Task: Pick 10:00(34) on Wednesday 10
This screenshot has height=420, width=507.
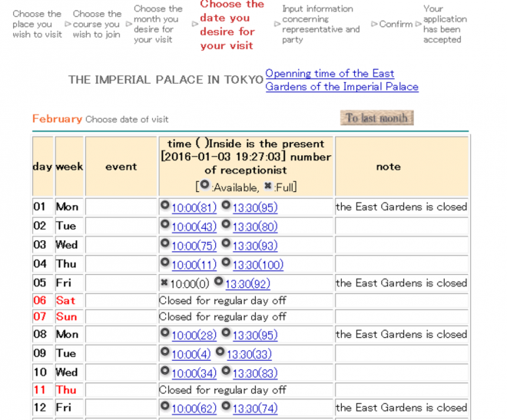Action: pyautogui.click(x=194, y=373)
